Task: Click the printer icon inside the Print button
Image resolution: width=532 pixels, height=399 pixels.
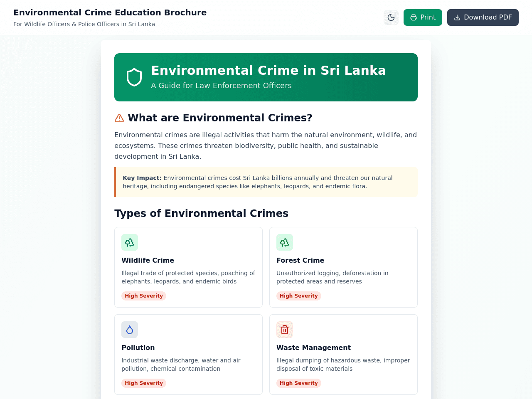Action: point(414,17)
